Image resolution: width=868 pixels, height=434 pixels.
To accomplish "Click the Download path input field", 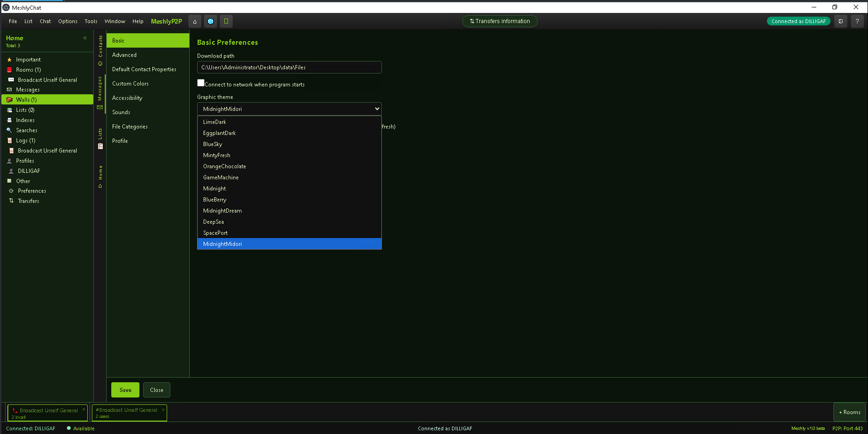I will coord(289,67).
